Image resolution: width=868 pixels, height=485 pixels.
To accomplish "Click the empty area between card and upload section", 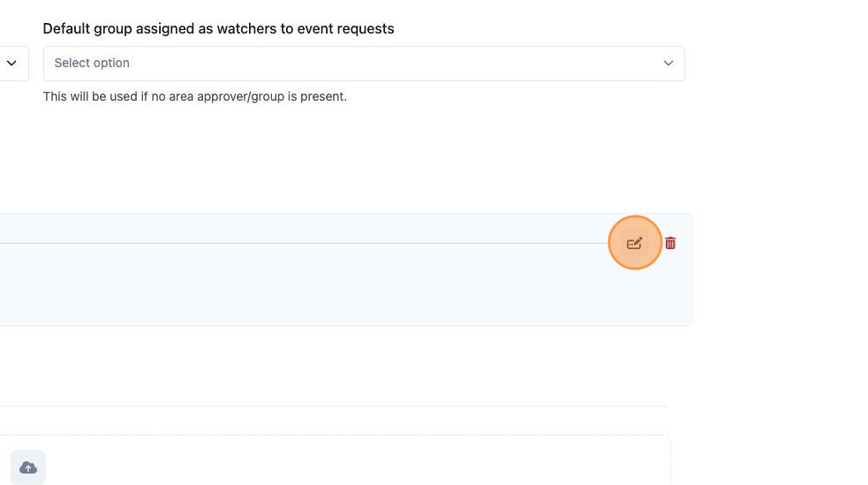I will point(332,366).
